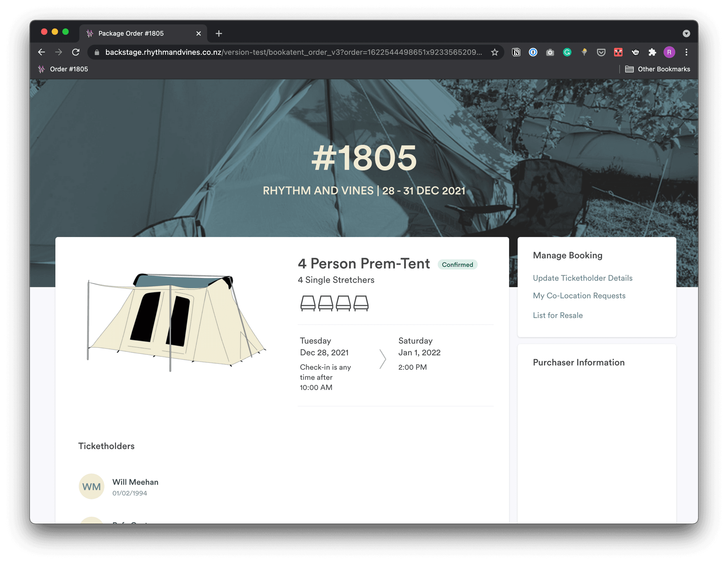Click the padlock site security icon
The height and width of the screenshot is (563, 728).
pos(97,52)
